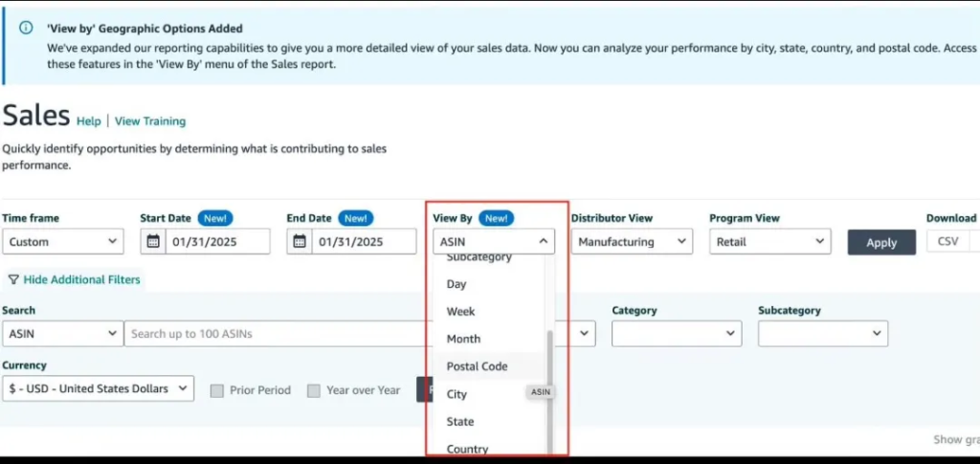Click the End Date calendar icon
This screenshot has height=464, width=980.
click(301, 242)
